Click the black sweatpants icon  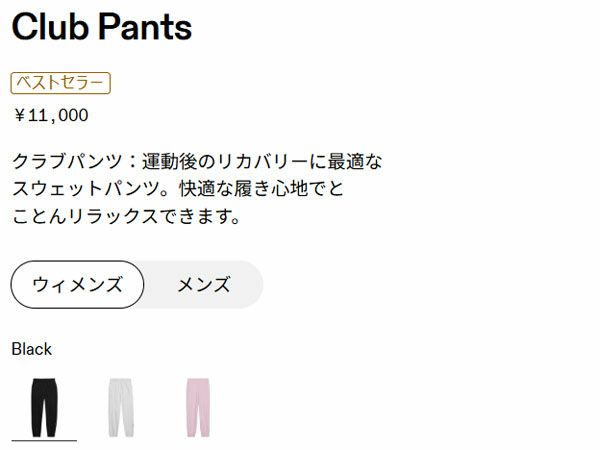[x=44, y=405]
